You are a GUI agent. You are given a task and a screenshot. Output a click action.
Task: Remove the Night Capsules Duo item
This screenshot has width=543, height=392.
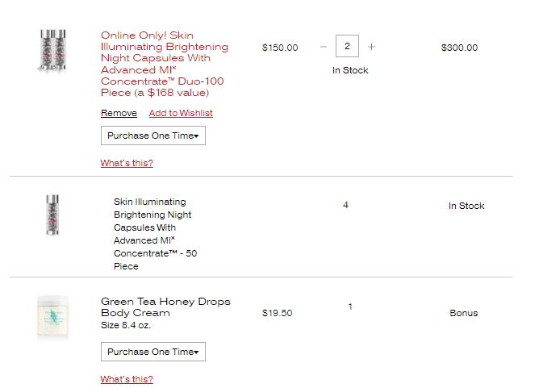pos(119,113)
